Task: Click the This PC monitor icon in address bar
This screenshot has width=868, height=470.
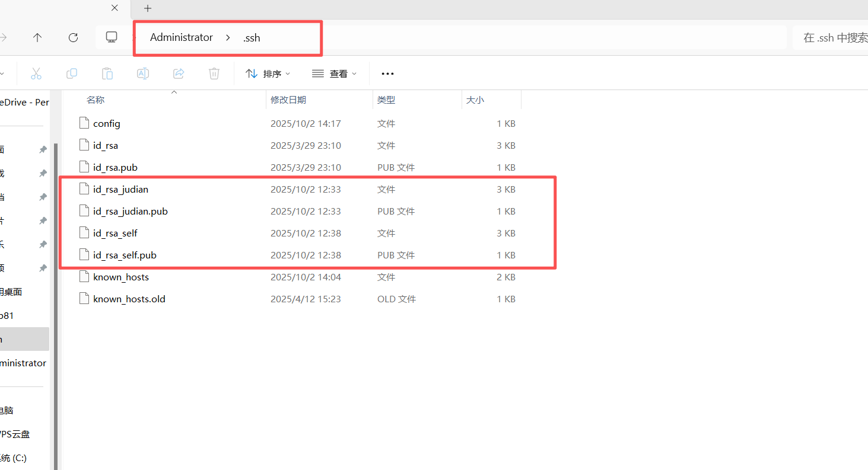Action: click(111, 37)
